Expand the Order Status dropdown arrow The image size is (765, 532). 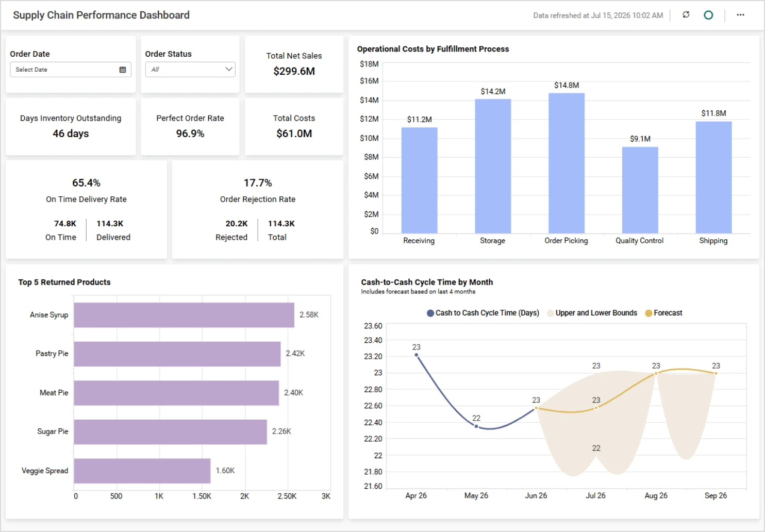click(229, 69)
